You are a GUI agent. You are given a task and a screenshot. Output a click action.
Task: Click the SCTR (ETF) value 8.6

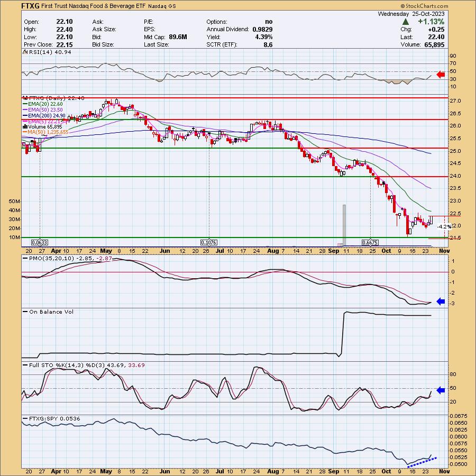pyautogui.click(x=268, y=44)
